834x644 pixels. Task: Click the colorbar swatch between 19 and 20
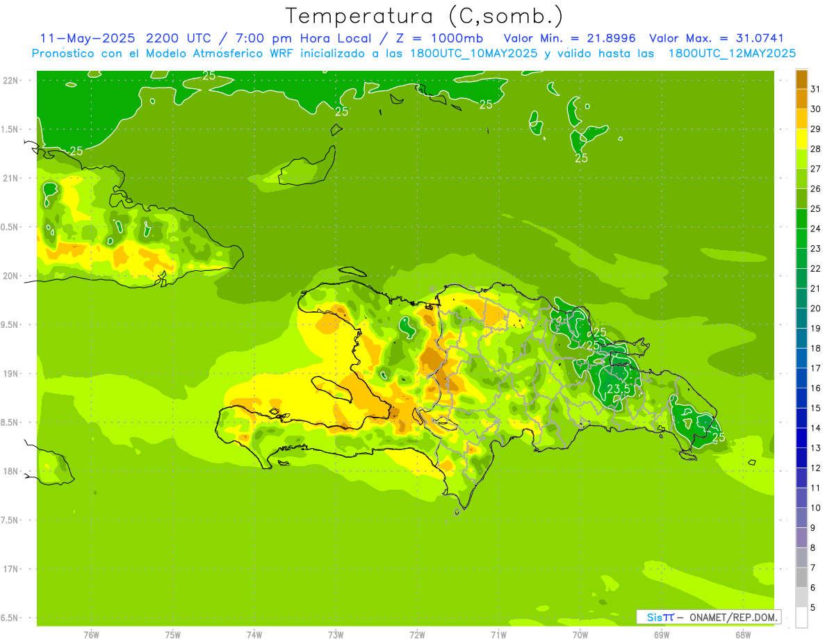click(801, 318)
